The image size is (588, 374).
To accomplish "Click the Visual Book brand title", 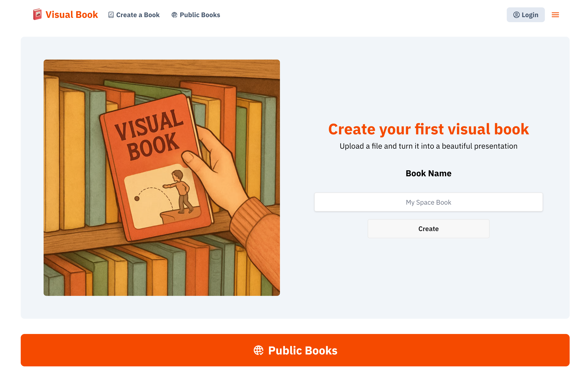I will click(71, 15).
